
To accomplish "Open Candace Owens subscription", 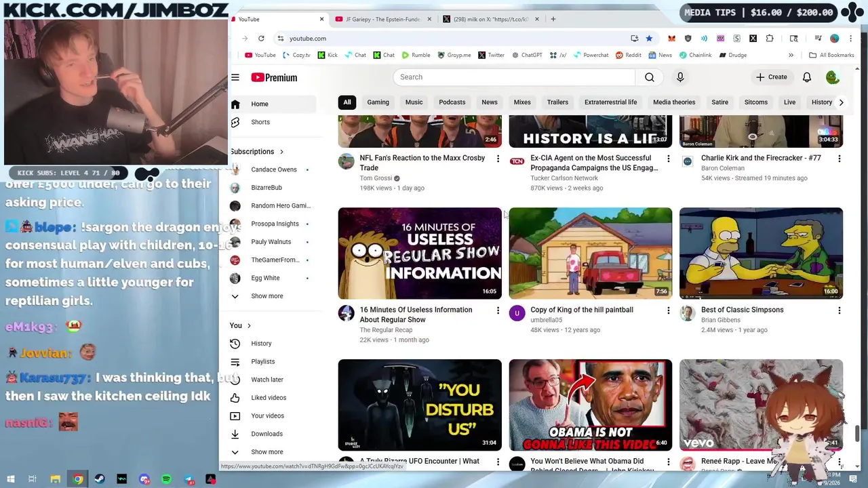I will 273,169.
